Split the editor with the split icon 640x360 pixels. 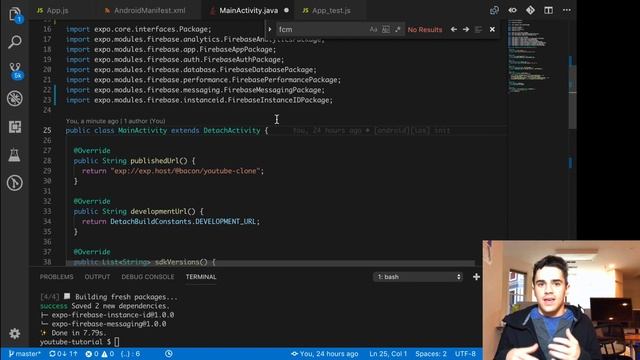(548, 10)
